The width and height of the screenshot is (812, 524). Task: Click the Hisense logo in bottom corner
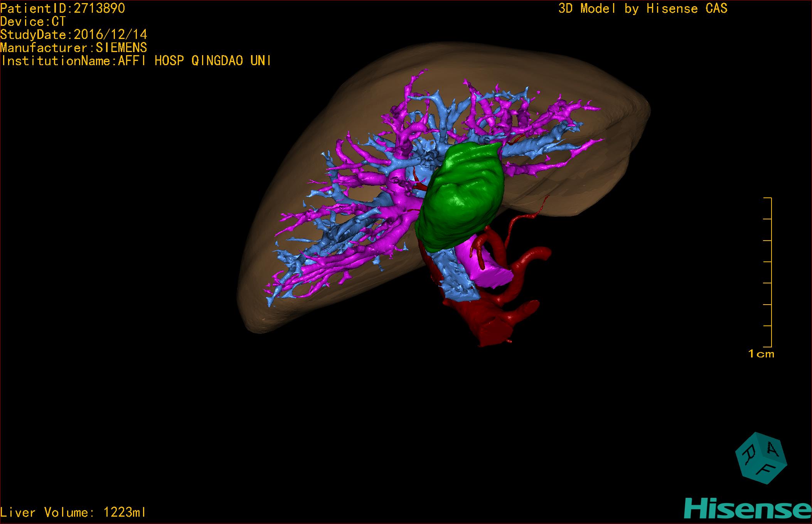point(747,508)
